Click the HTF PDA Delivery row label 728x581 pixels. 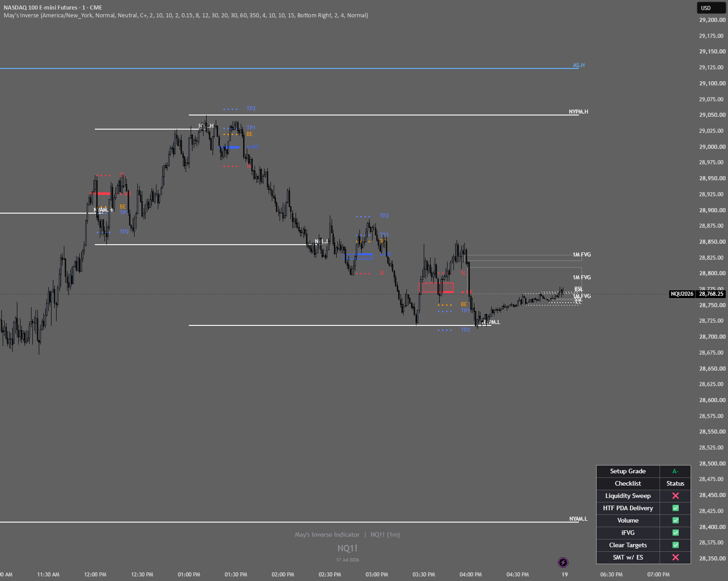point(628,508)
